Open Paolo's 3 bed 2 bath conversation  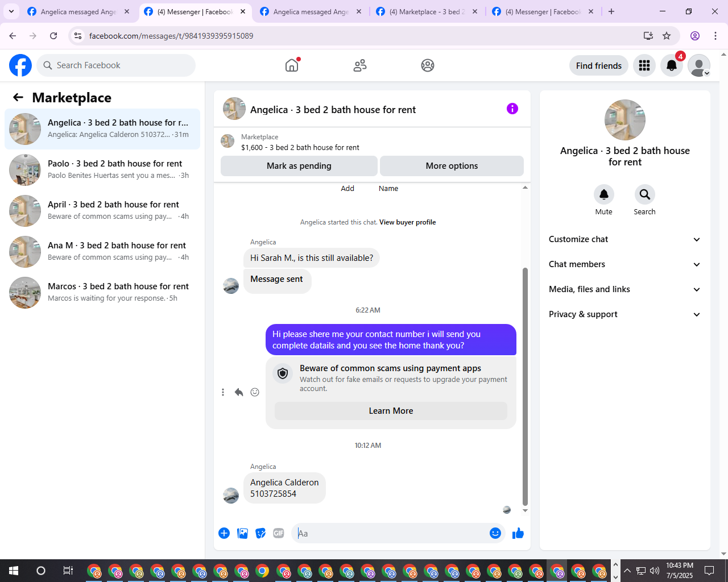pyautogui.click(x=102, y=169)
